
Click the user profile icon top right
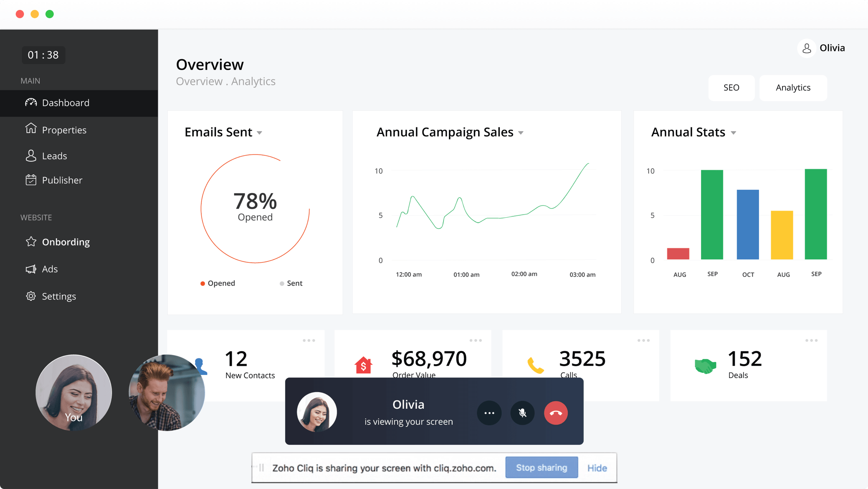[806, 48]
